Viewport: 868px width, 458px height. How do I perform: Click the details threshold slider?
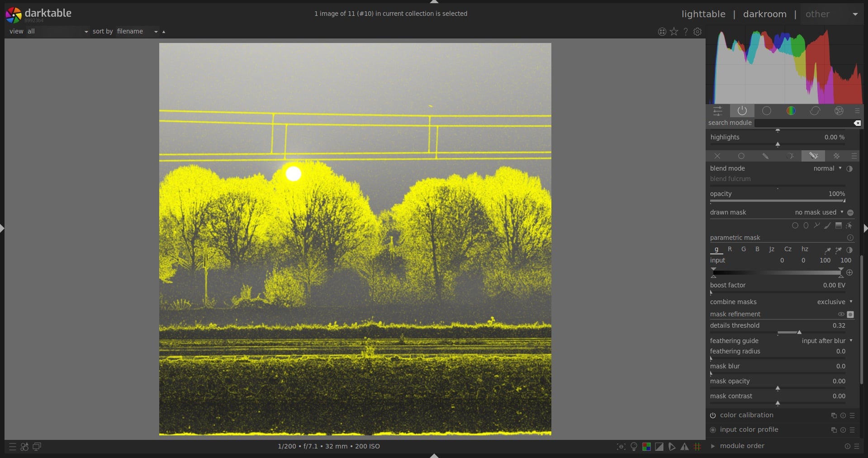click(x=777, y=332)
